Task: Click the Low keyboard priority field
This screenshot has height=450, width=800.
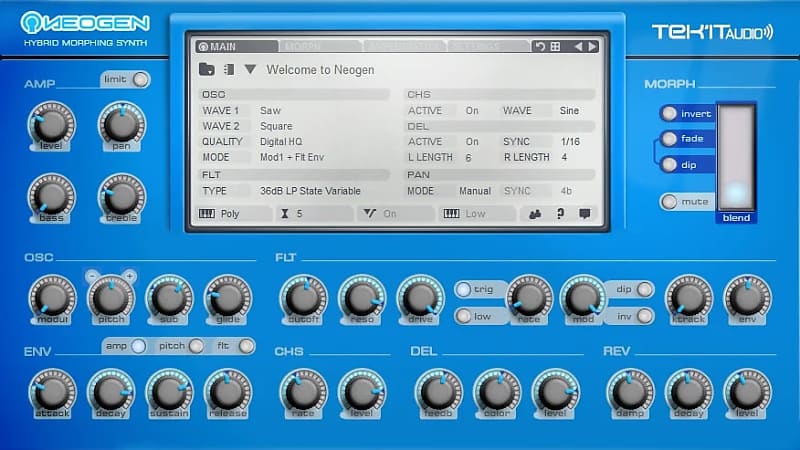Action: pos(477,213)
